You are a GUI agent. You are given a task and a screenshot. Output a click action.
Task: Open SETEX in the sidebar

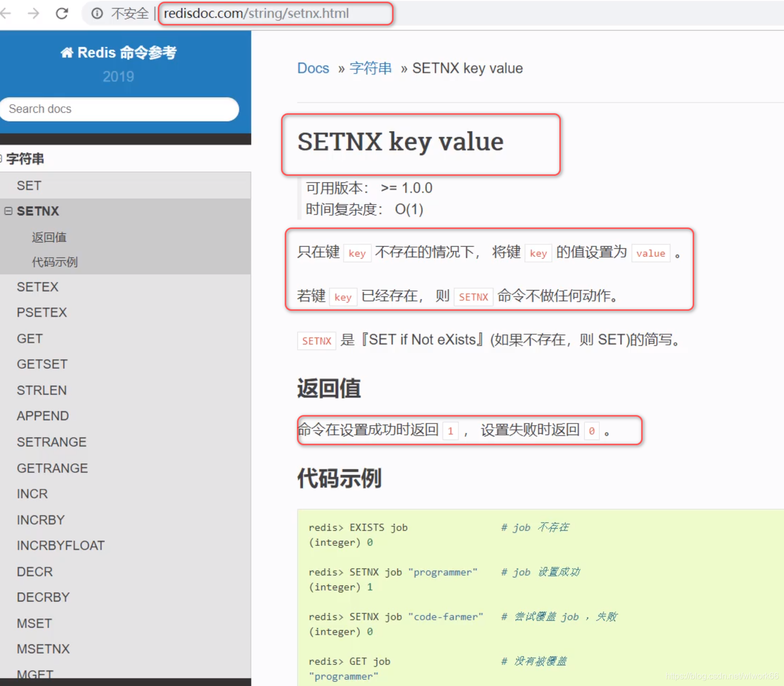pos(38,287)
